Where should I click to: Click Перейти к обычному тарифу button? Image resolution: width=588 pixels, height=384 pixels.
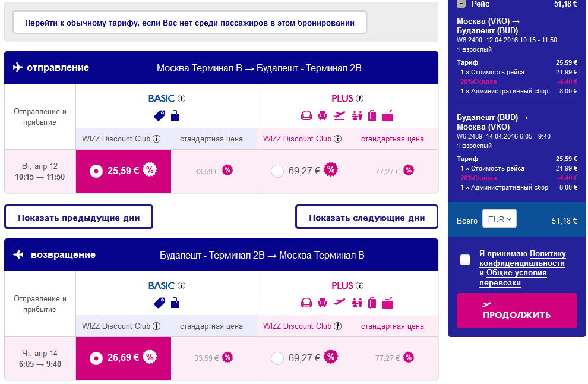pos(189,23)
